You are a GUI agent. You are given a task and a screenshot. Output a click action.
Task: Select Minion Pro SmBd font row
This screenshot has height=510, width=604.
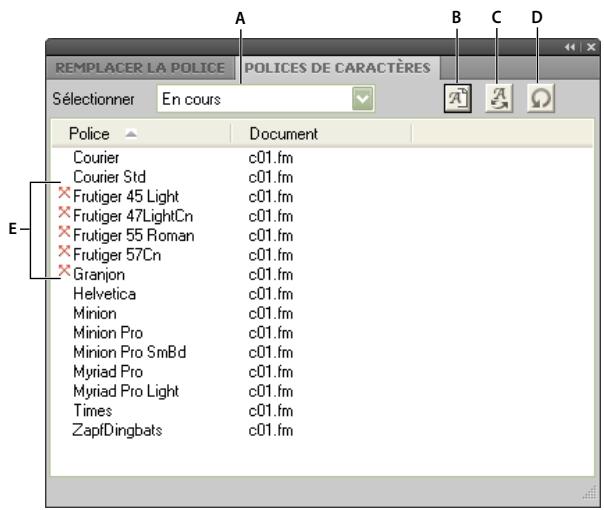coord(129,352)
